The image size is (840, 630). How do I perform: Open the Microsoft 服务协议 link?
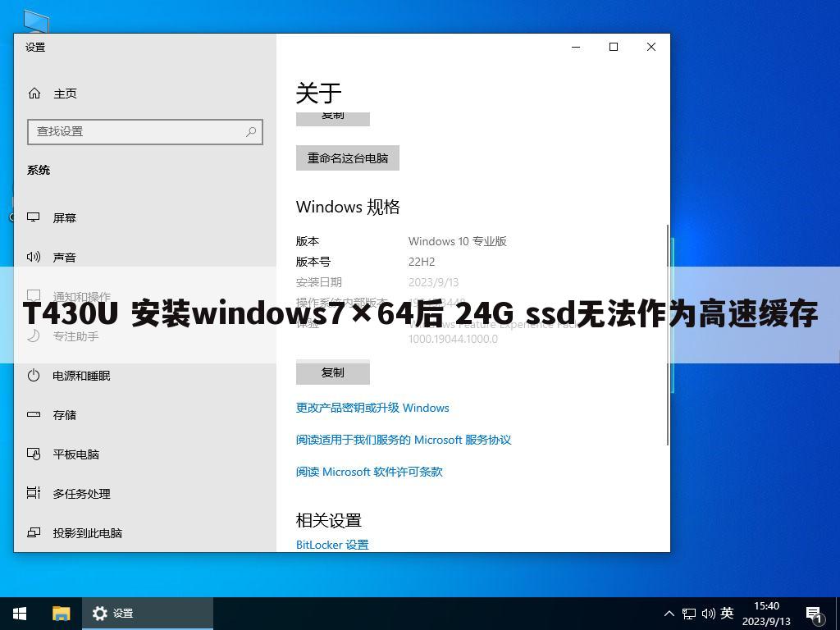point(404,440)
